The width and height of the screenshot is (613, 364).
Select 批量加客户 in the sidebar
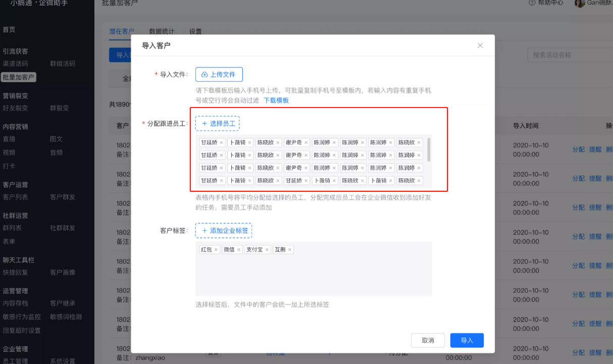[x=19, y=77]
